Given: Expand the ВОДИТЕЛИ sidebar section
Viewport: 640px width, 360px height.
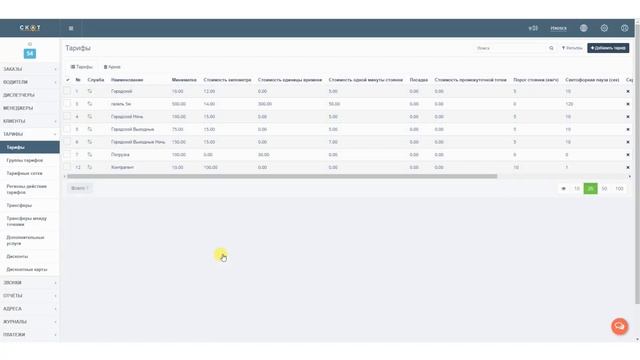Looking at the screenshot, I should (30, 82).
